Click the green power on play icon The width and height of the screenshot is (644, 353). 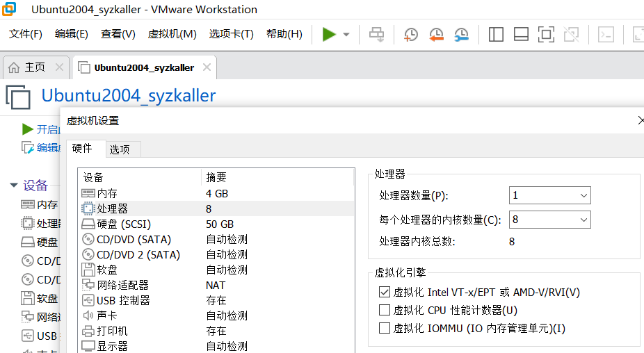click(x=329, y=34)
